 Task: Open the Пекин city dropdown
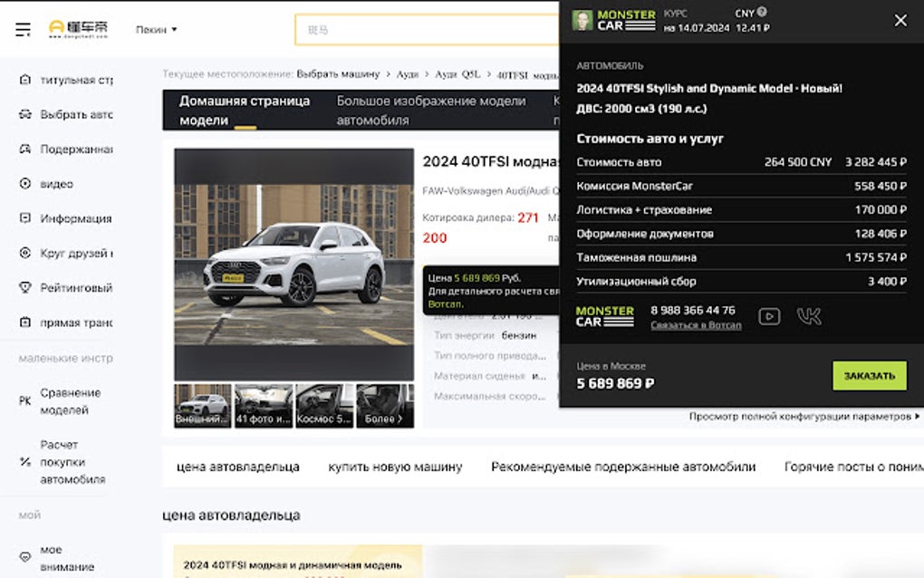156,30
